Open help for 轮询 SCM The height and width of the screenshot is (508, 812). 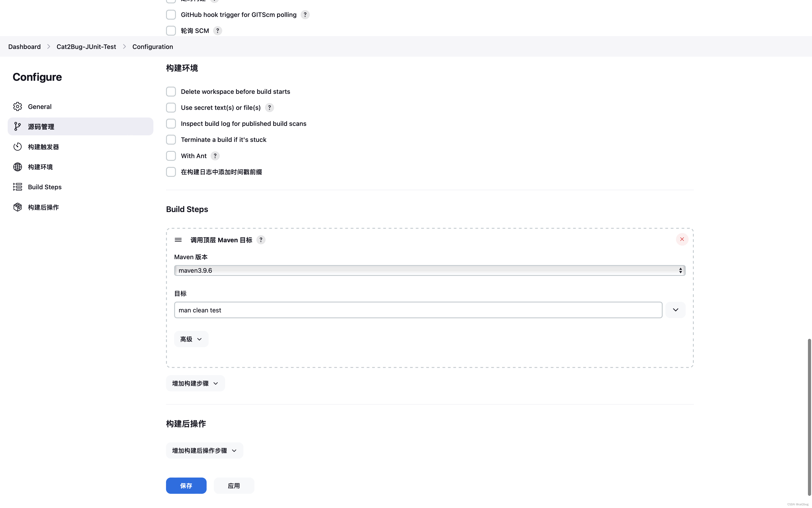218,31
